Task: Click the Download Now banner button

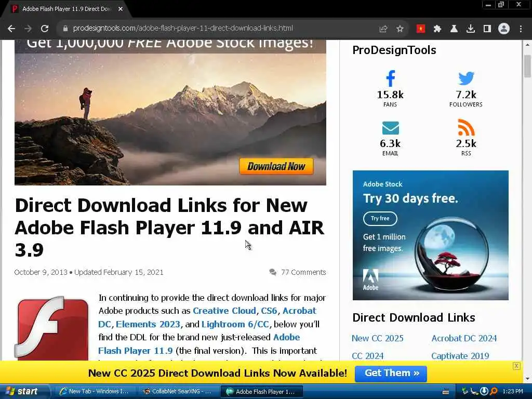Action: [x=276, y=166]
